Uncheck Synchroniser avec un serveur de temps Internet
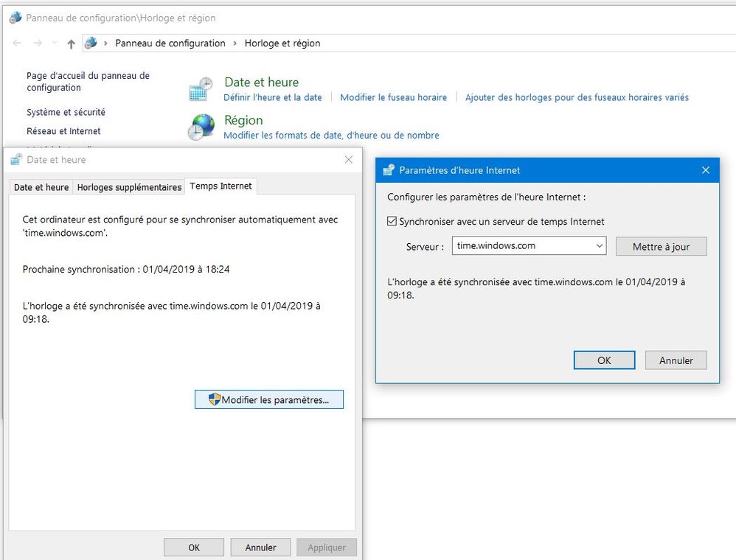736x560 pixels. pyautogui.click(x=392, y=221)
